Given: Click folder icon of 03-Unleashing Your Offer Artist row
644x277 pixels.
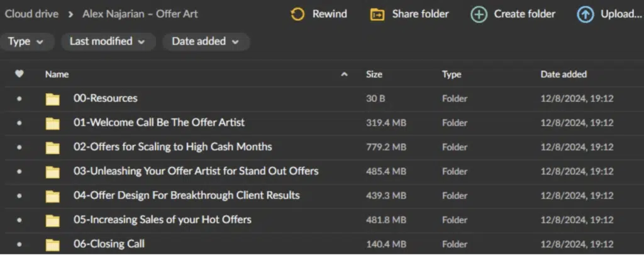Looking at the screenshot, I should point(53,172).
